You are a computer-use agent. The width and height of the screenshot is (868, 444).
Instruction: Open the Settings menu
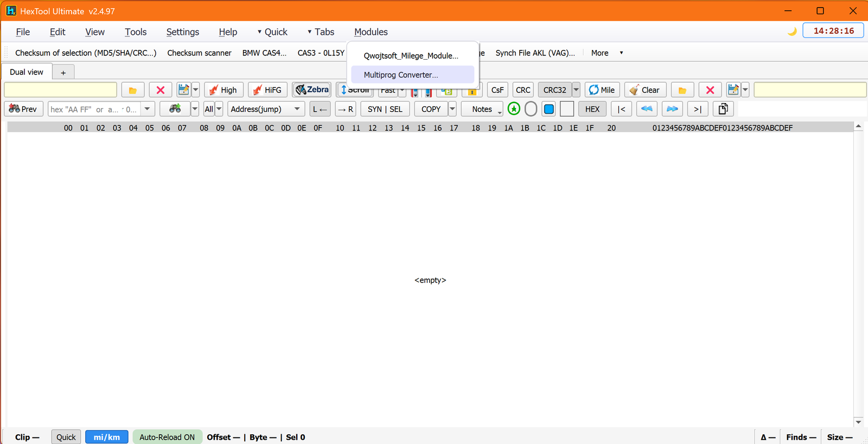pyautogui.click(x=183, y=32)
